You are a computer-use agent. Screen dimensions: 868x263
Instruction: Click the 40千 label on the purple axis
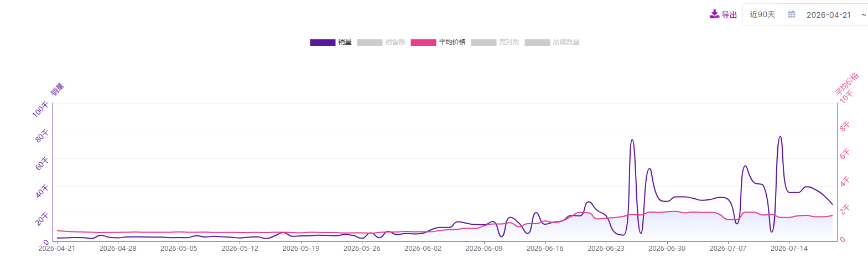pos(42,191)
